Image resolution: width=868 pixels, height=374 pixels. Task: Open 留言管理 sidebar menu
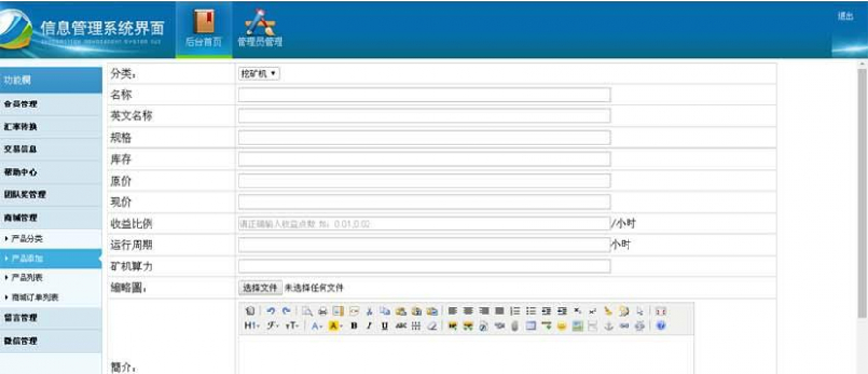[51, 318]
